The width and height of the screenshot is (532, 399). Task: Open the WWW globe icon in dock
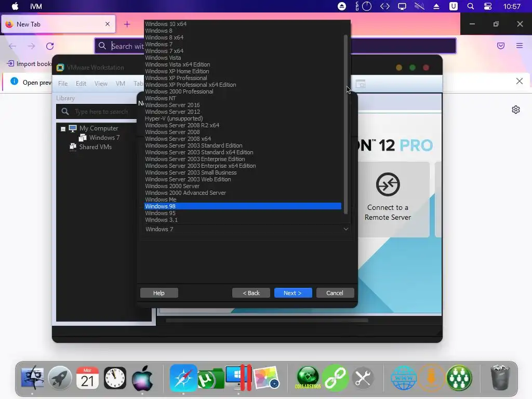[403, 378]
